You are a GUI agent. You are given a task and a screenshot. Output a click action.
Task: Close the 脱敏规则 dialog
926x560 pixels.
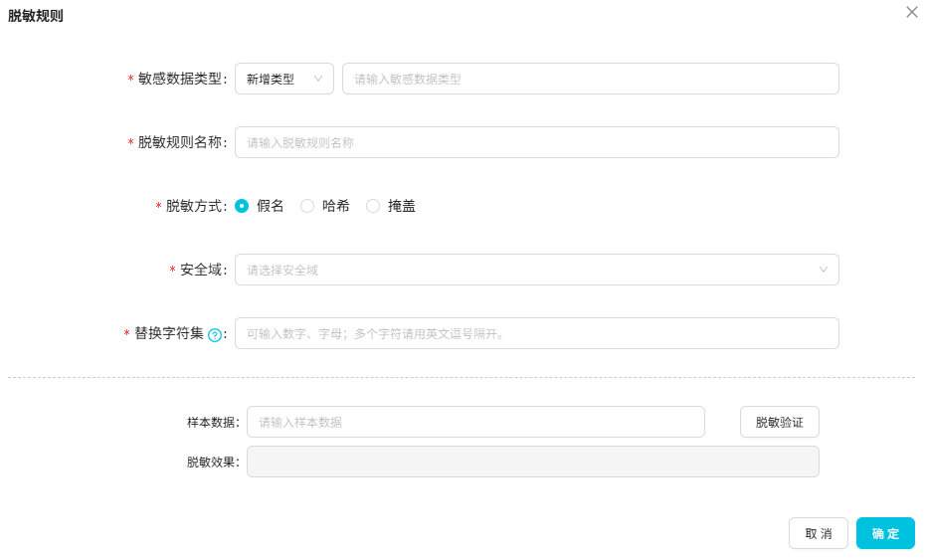pyautogui.click(x=912, y=12)
